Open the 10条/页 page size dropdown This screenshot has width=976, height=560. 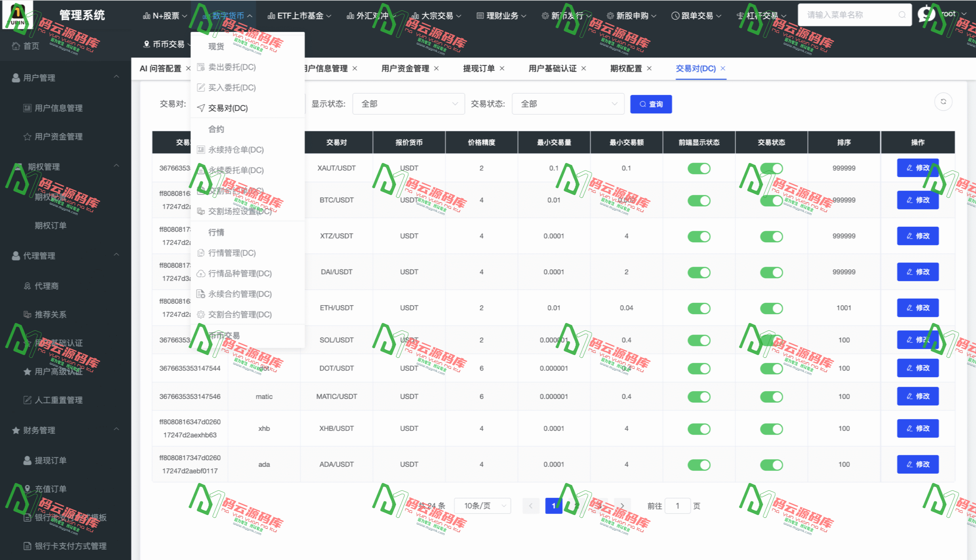[483, 506]
